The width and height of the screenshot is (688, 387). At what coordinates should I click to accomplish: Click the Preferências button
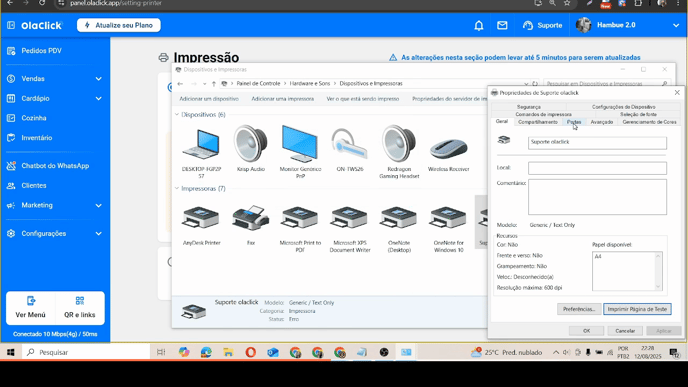coord(579,309)
